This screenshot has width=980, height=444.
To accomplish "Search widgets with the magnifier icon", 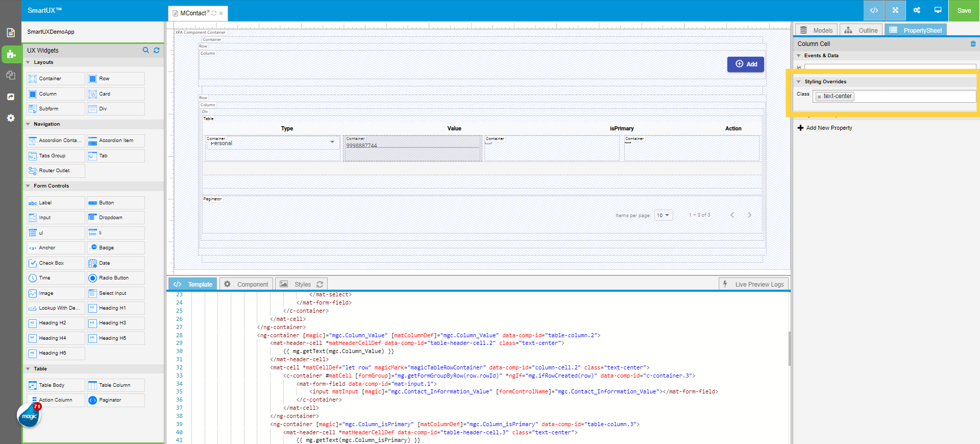I will point(145,50).
